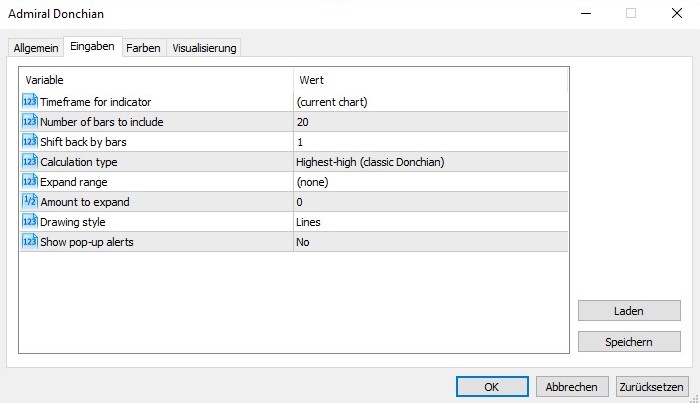700x403 pixels.
Task: Click the Laden button
Action: tap(629, 311)
